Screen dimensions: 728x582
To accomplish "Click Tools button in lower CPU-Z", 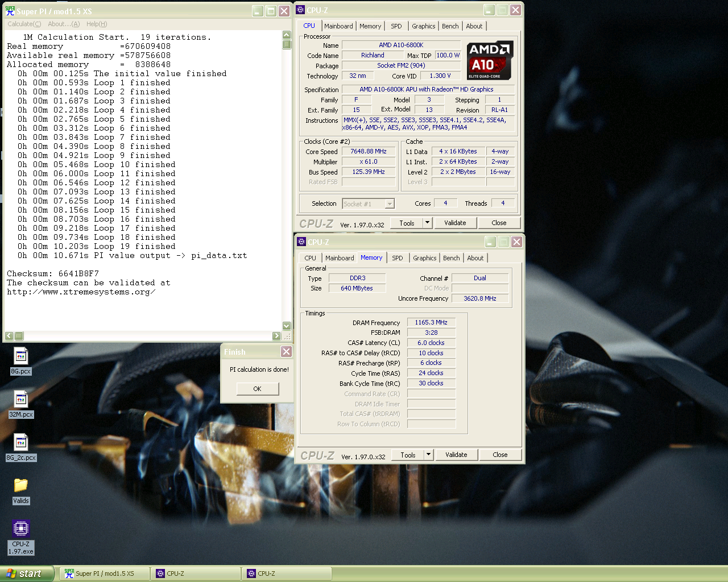I will 408,455.
